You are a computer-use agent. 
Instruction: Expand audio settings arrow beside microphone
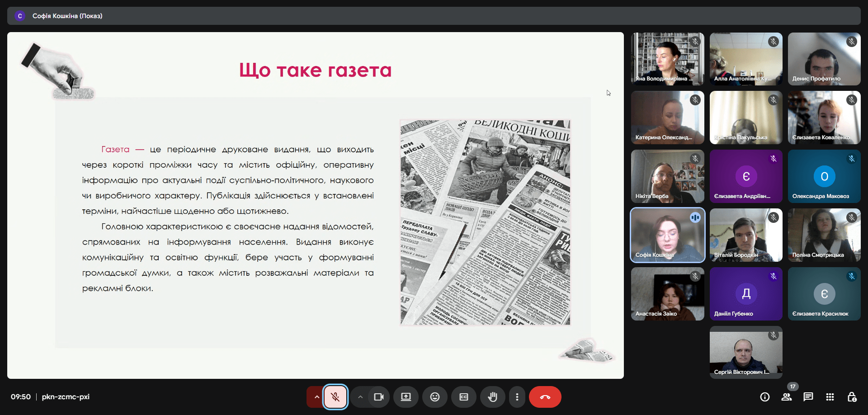(x=316, y=397)
